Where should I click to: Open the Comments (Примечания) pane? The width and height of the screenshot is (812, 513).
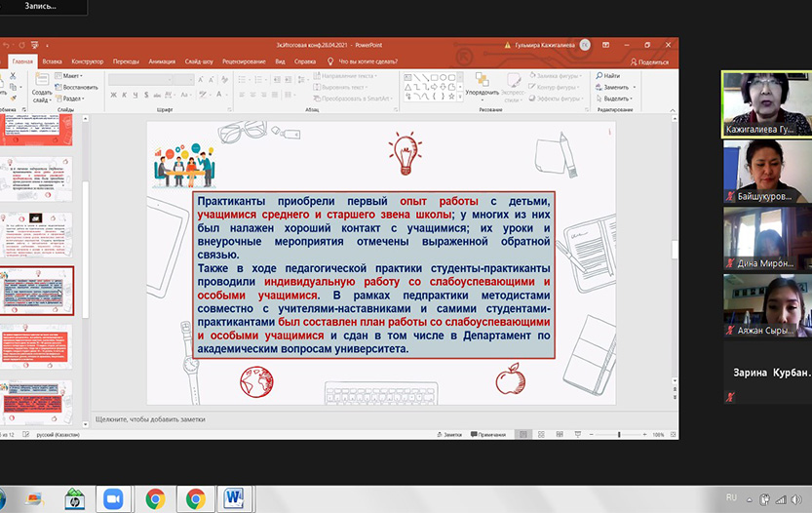click(x=490, y=434)
